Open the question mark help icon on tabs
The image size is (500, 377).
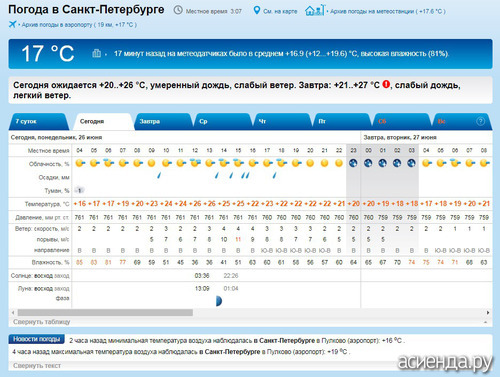coord(480,121)
